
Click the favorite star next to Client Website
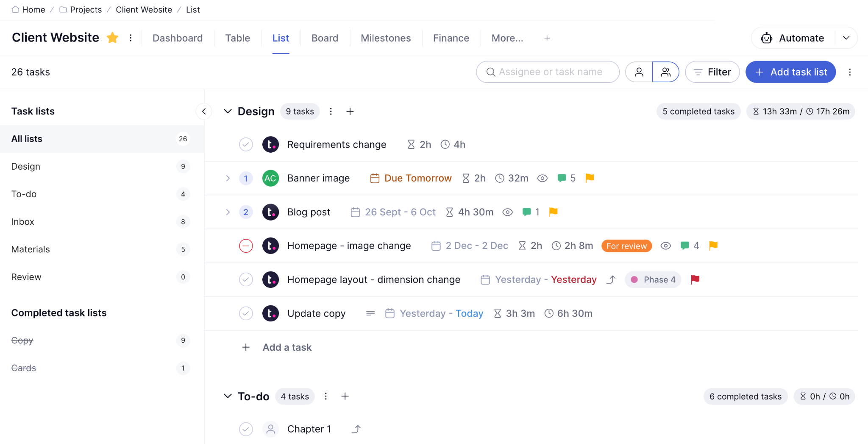pyautogui.click(x=112, y=38)
